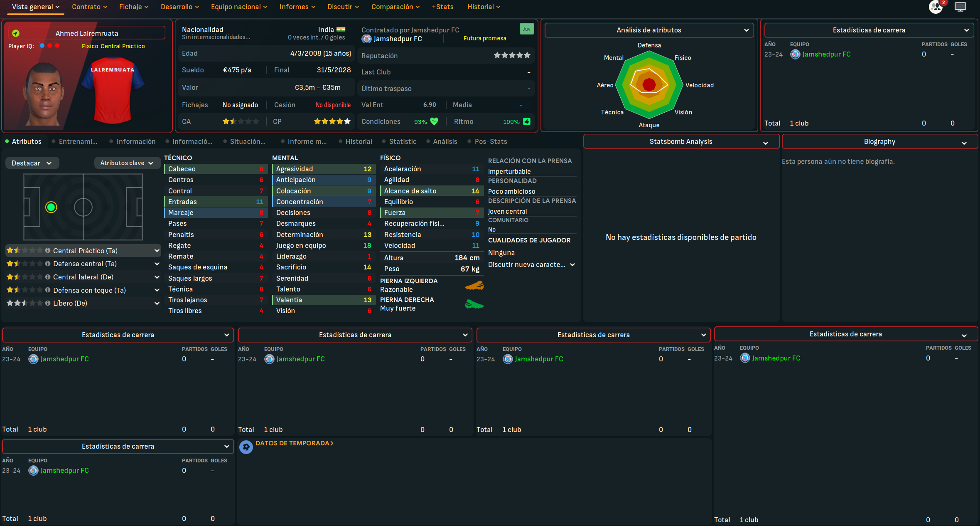Image resolution: width=980 pixels, height=526 pixels.
Task: Click Jamshedpur FC in top-right career stats
Action: click(826, 54)
